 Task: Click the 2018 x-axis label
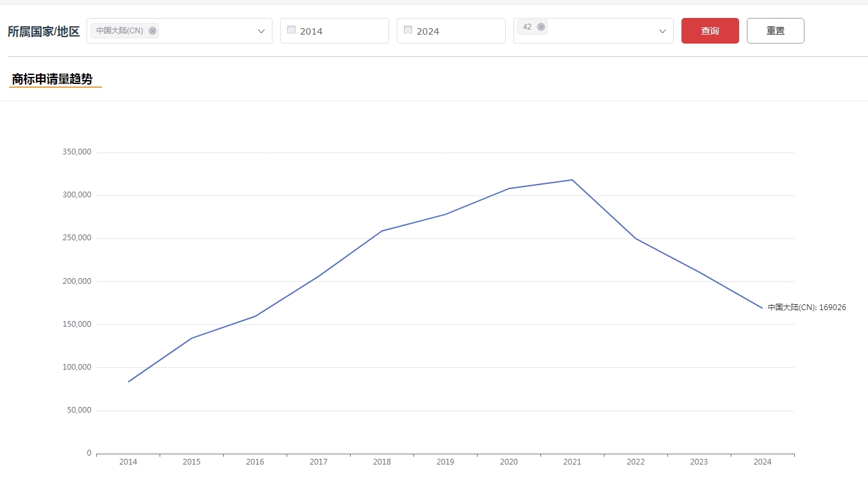(x=381, y=462)
